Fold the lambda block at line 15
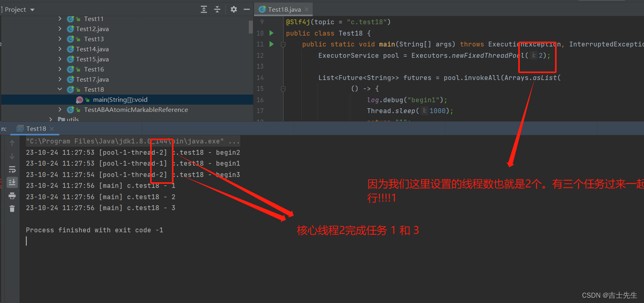Screen dimensions: 644x303 click(x=283, y=88)
